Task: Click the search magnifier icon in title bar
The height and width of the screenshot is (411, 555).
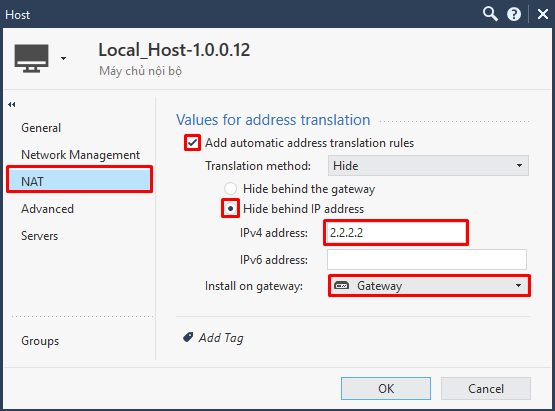Action: coord(490,14)
